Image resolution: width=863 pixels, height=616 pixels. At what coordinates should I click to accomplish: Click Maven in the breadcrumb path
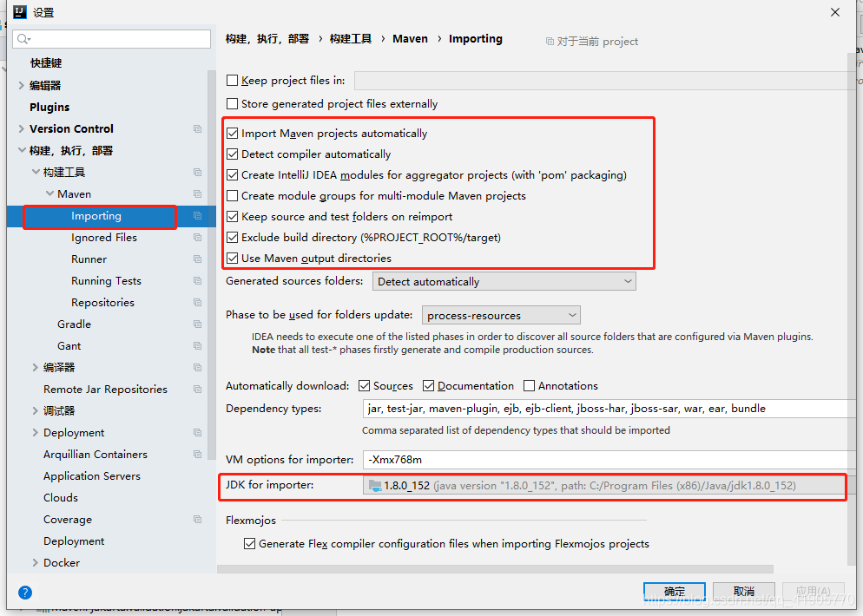[410, 38]
